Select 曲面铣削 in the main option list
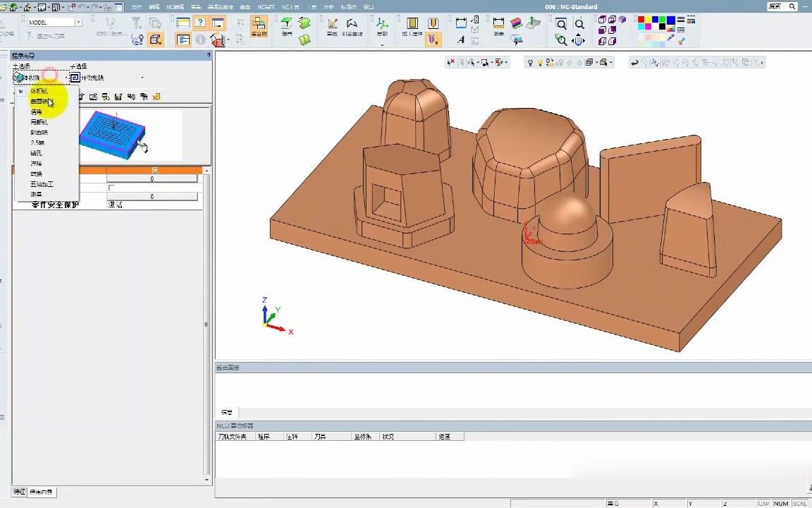812x508 pixels. pyautogui.click(x=39, y=102)
